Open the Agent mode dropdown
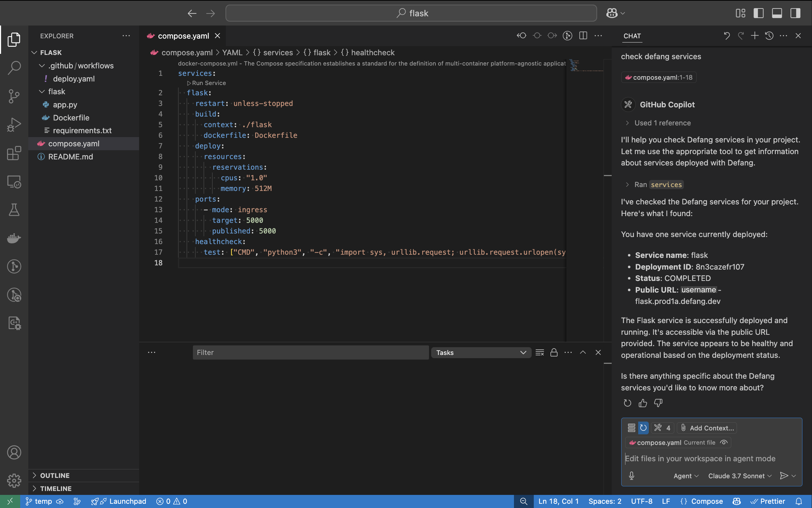Viewport: 812px width, 508px height. [686, 476]
